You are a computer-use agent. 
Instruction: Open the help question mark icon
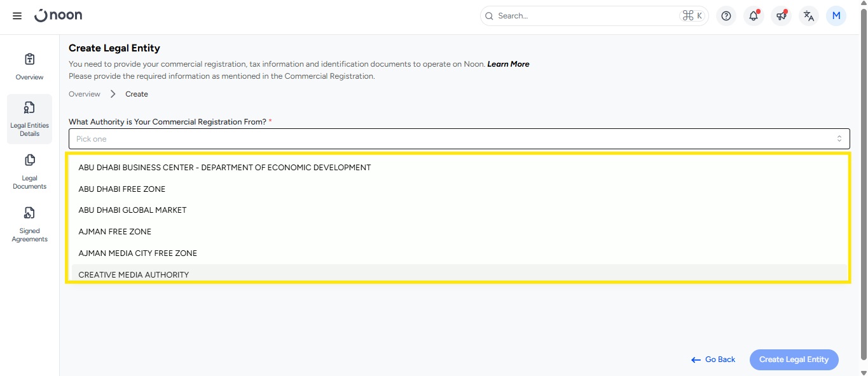[x=726, y=16]
